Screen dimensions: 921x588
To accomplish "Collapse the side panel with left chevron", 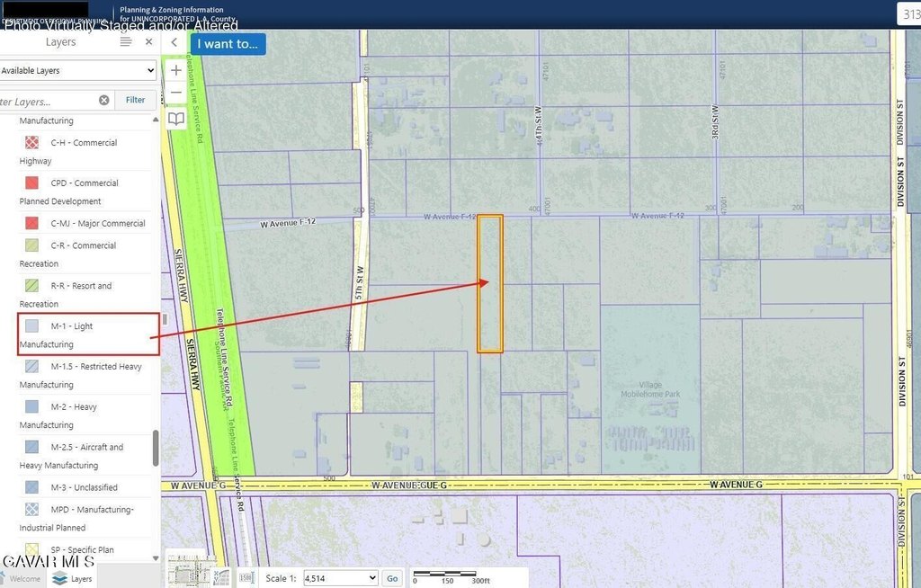I will click(x=174, y=42).
